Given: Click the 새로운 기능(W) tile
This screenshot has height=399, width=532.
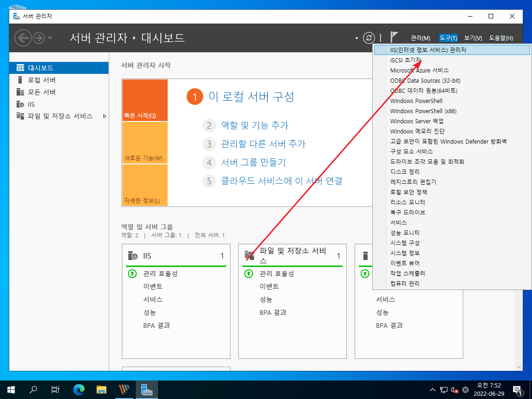Looking at the screenshot, I should [145, 143].
